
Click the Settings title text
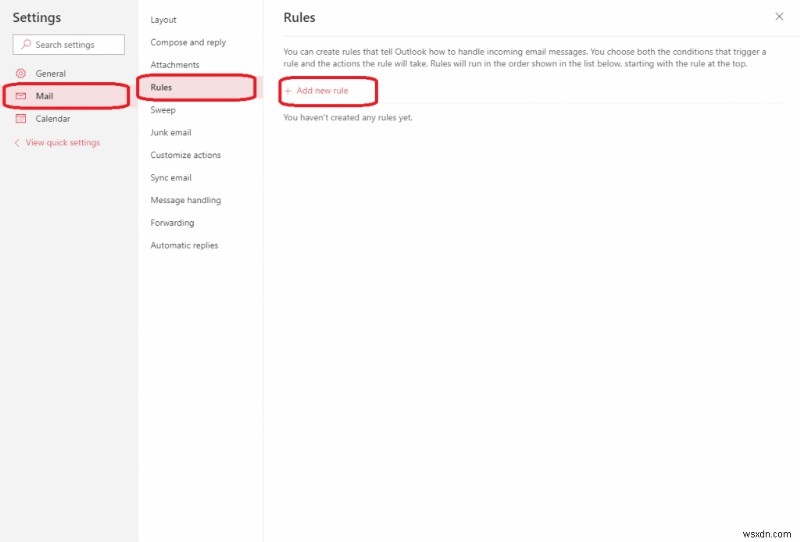point(37,17)
